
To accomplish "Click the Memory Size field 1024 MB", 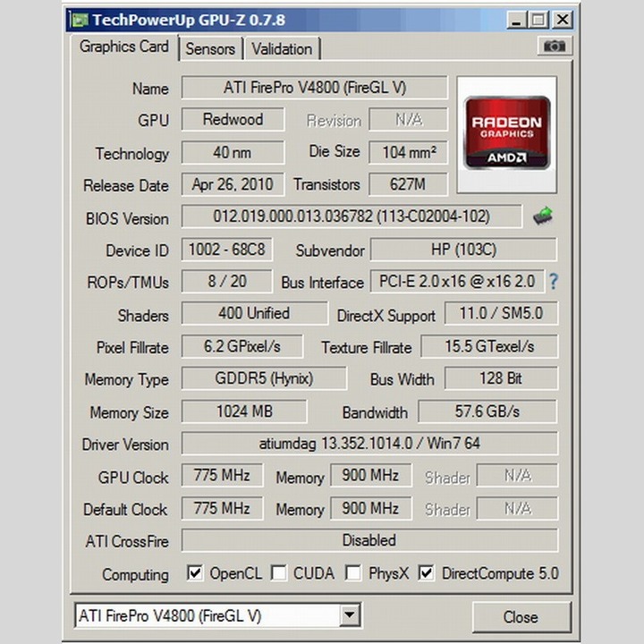I will pyautogui.click(x=244, y=411).
